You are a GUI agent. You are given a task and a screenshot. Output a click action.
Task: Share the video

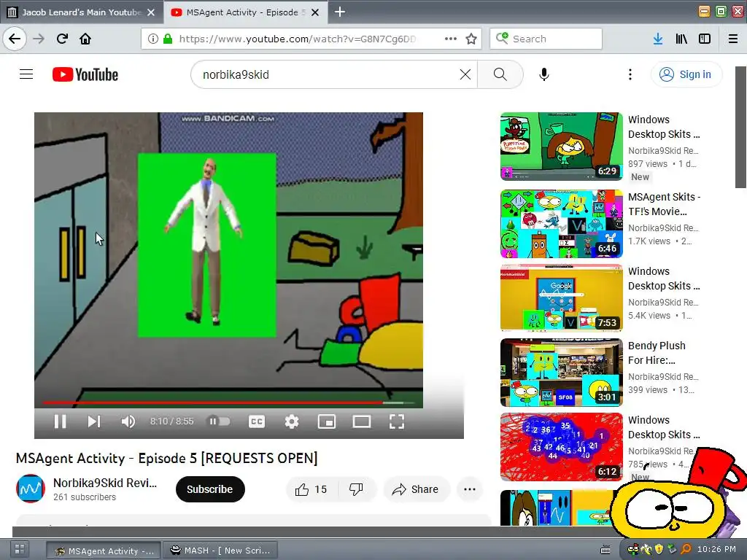click(416, 489)
